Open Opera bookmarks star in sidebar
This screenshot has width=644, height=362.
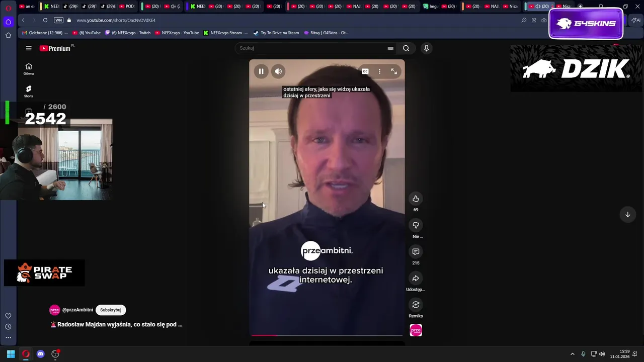pyautogui.click(x=8, y=35)
